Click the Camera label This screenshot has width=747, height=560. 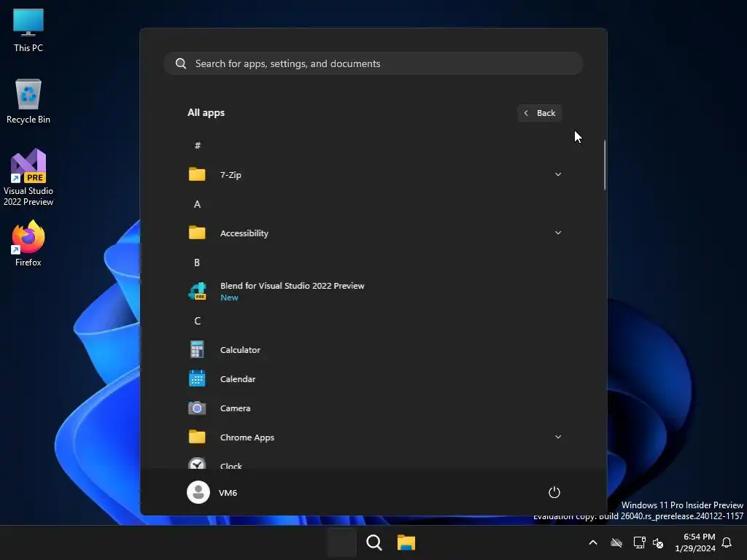click(x=235, y=408)
